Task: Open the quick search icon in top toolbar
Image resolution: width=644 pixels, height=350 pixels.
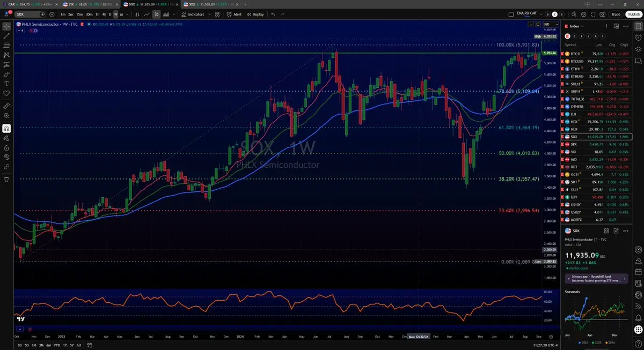Action: [x=574, y=14]
